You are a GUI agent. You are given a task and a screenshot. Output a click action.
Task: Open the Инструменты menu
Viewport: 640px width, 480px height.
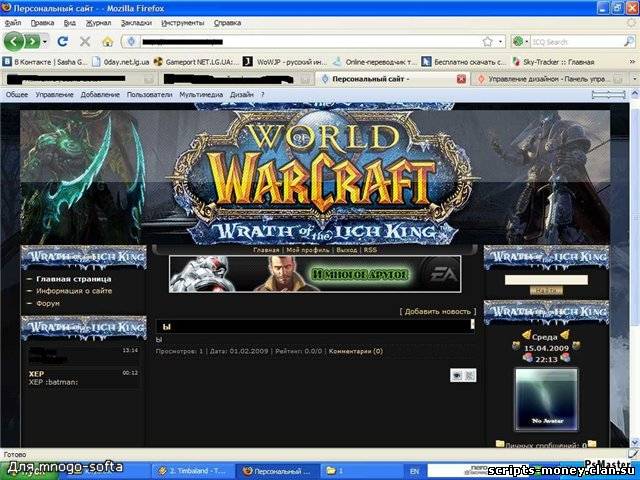click(x=182, y=21)
